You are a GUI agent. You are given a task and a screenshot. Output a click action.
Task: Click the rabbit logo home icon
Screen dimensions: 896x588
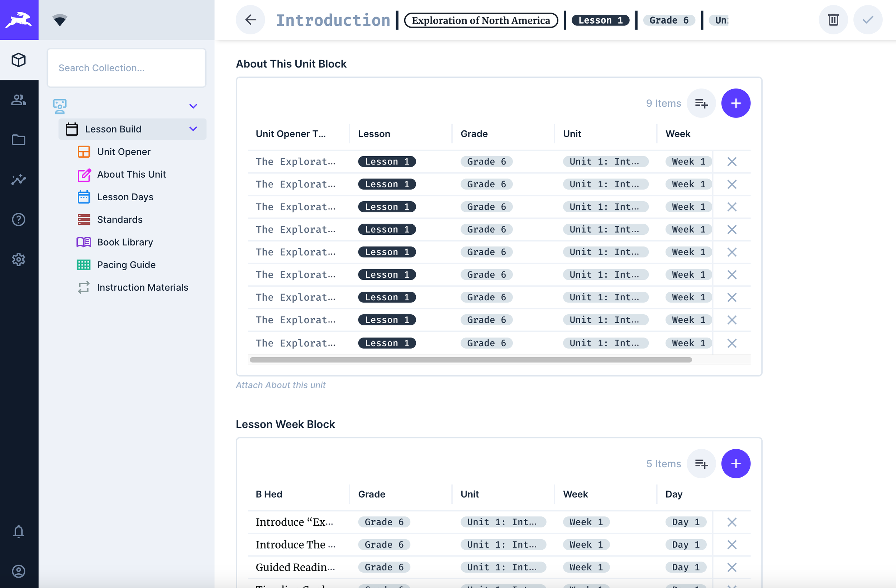[x=19, y=20]
